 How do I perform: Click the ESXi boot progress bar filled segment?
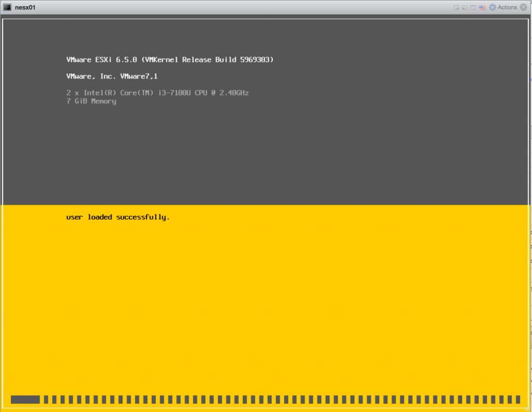[x=25, y=400]
